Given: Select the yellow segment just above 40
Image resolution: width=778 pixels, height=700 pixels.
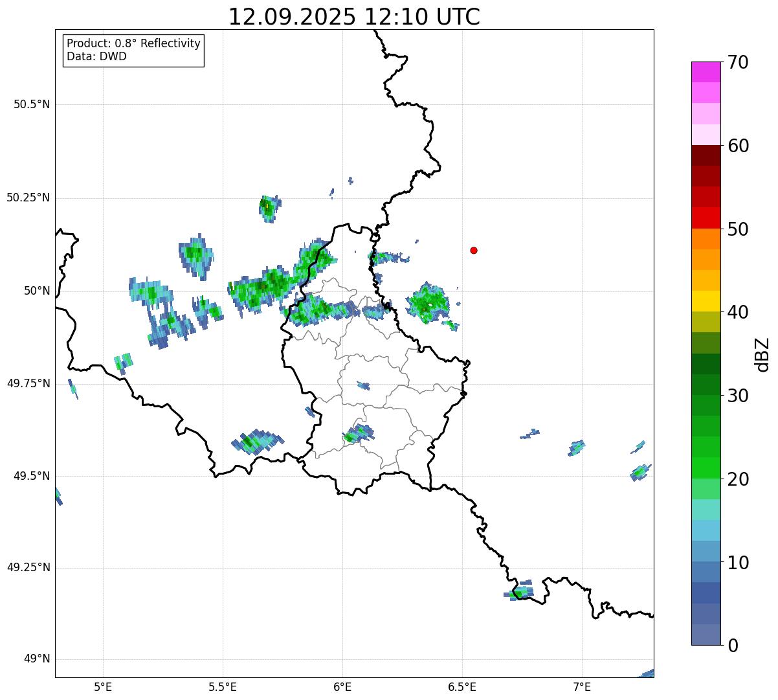Looking at the screenshot, I should [x=705, y=301].
